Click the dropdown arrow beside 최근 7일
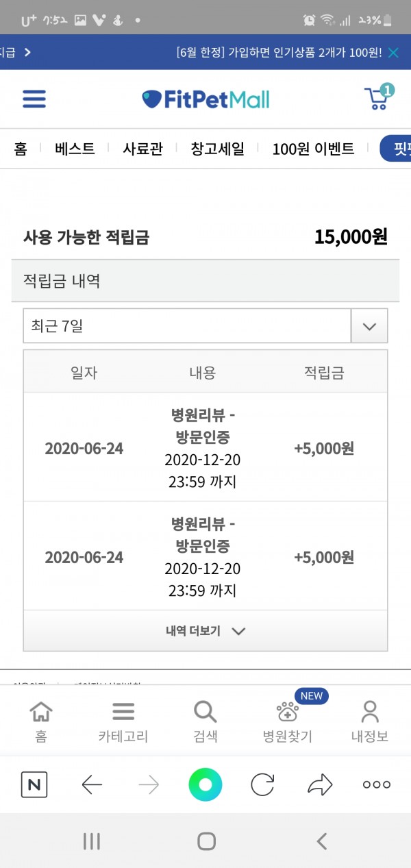The height and width of the screenshot is (868, 411). click(370, 326)
